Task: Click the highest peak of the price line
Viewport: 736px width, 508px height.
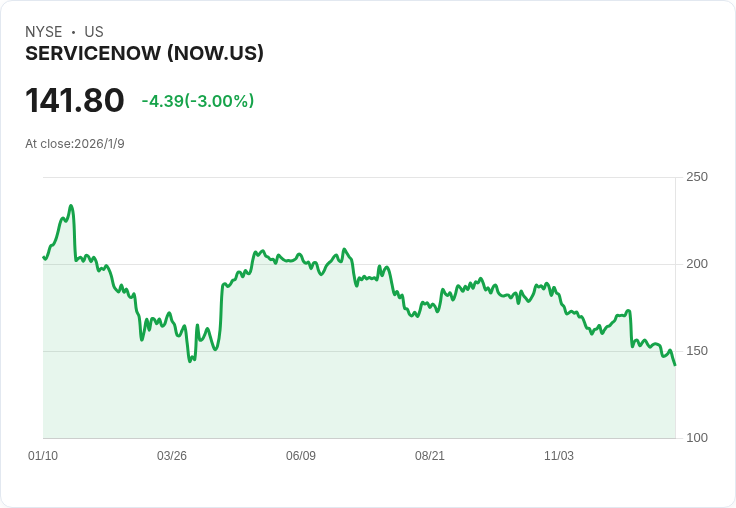Action: [x=71, y=206]
